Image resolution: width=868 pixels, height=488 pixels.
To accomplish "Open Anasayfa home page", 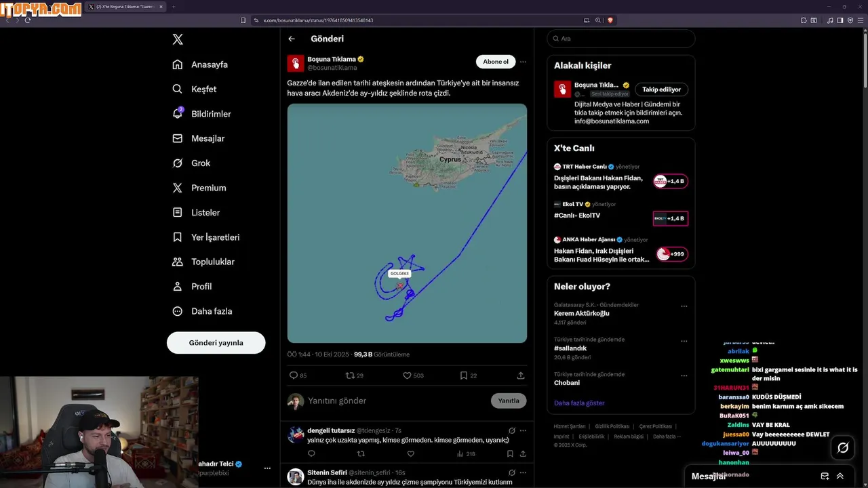I will coord(200,64).
